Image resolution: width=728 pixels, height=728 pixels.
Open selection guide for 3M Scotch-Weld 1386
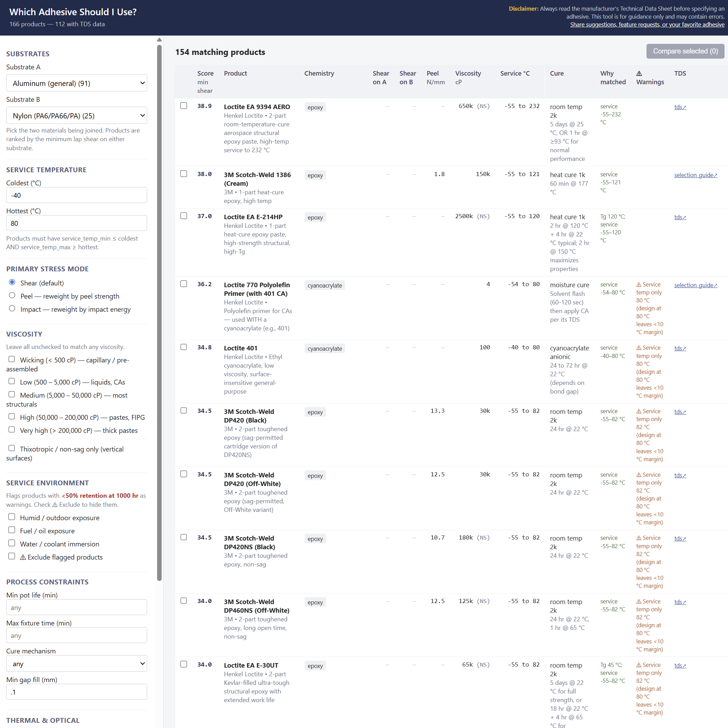click(695, 175)
